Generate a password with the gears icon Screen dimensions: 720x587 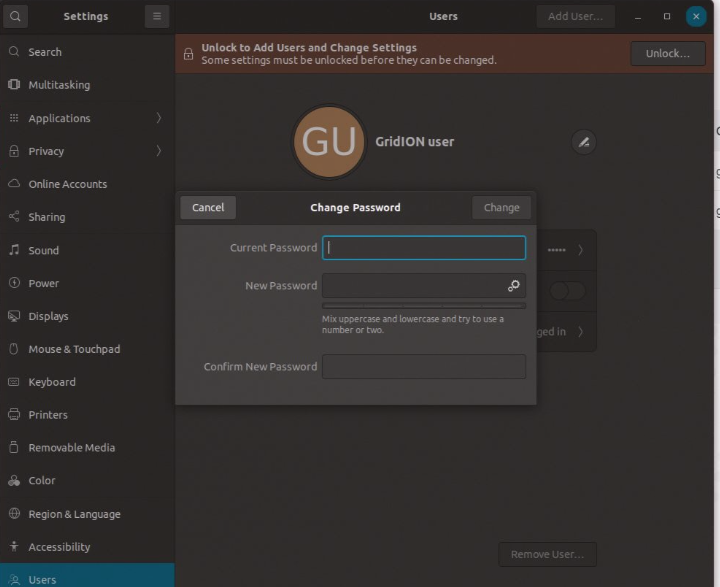(x=513, y=286)
